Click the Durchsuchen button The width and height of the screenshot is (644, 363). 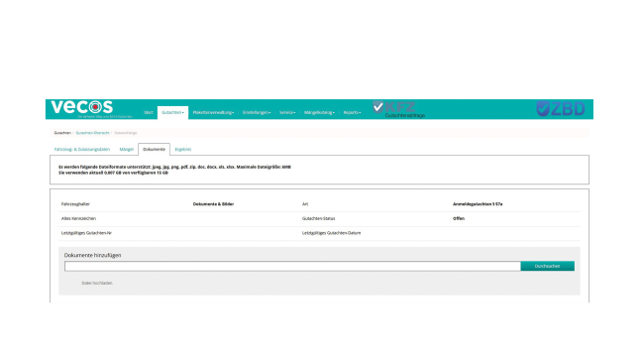(547, 266)
